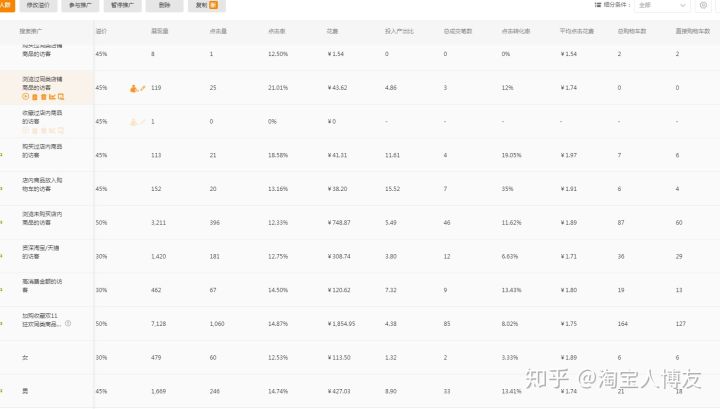720x409 pixels.
Task: Click the 搜索推广 column header
Action: point(31,31)
